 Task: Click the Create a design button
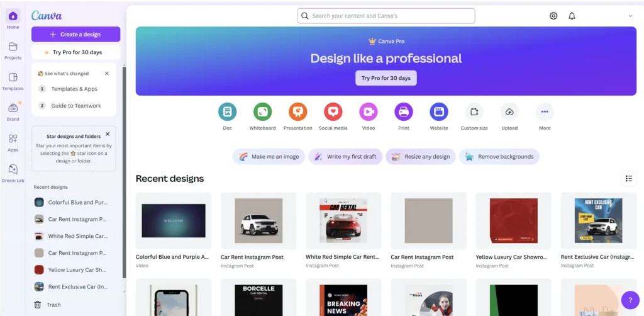75,34
